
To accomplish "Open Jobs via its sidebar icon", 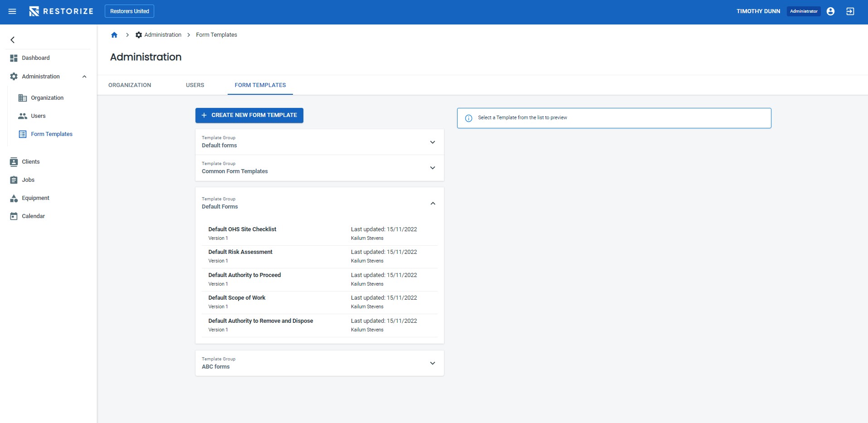I will 14,180.
